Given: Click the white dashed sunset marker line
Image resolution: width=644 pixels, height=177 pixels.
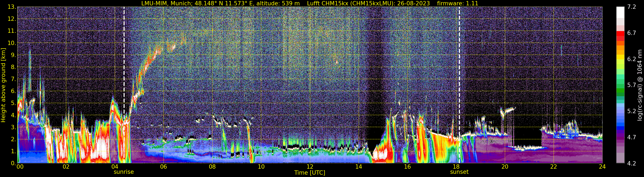Looking at the screenshot, I should (460, 85).
